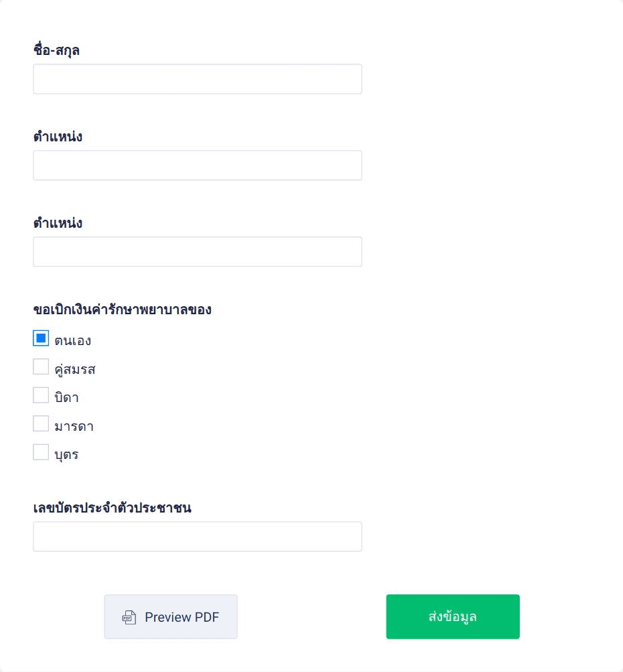Screen dimensions: 623x672
Task: Click the ชื่อ-สกุล name input field
Action: pos(197,78)
